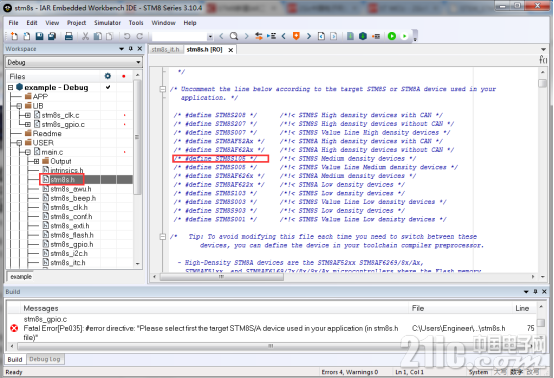
Task: Collapse the USER folder
Action: coord(19,143)
